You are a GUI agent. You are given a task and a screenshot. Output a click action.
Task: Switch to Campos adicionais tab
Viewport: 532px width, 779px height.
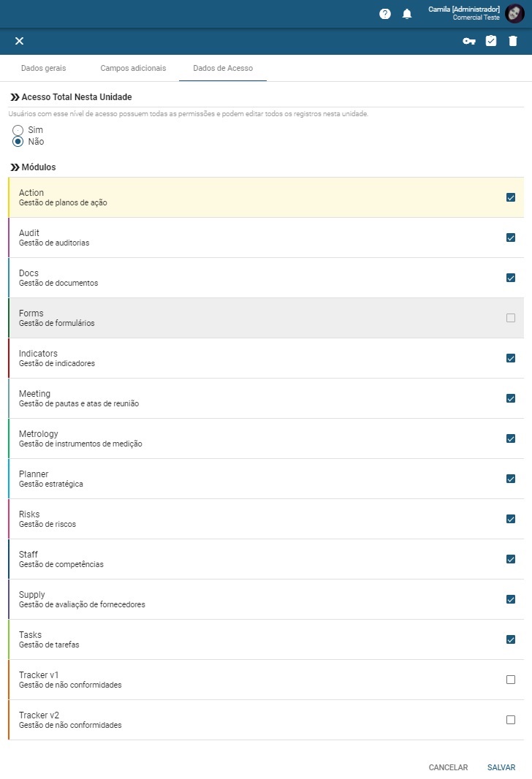(x=133, y=68)
